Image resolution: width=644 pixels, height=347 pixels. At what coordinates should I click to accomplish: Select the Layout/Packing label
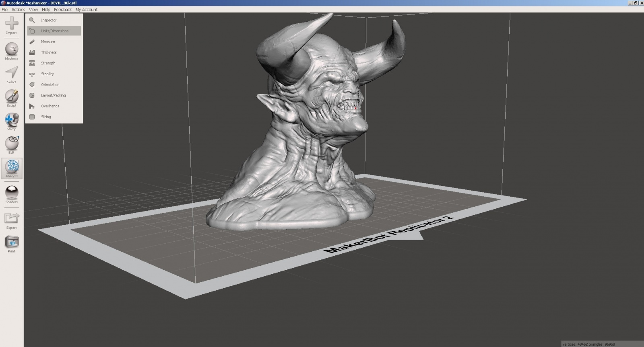(54, 95)
